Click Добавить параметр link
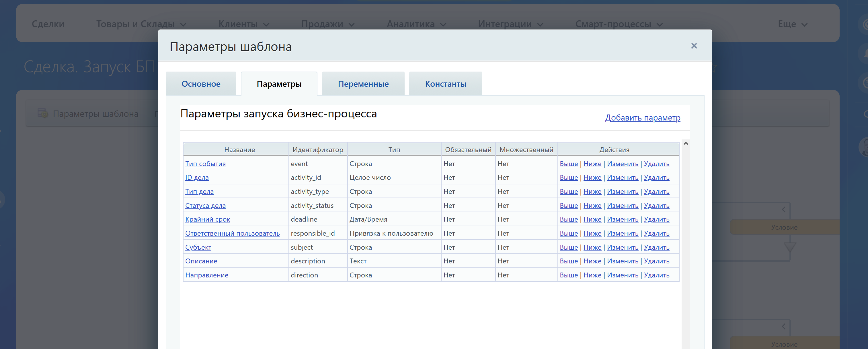Image resolution: width=868 pixels, height=349 pixels. 642,118
